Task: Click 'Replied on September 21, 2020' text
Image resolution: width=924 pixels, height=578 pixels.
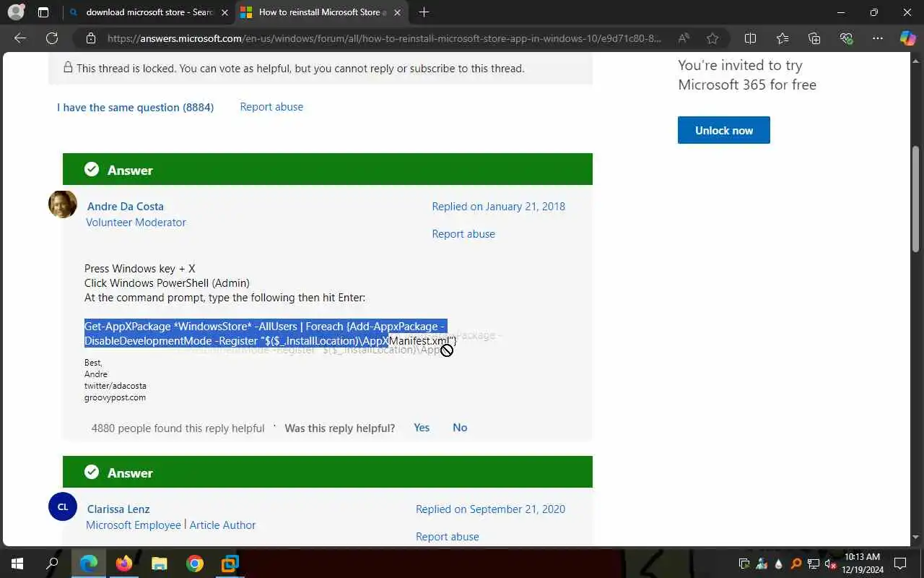Action: point(490,509)
